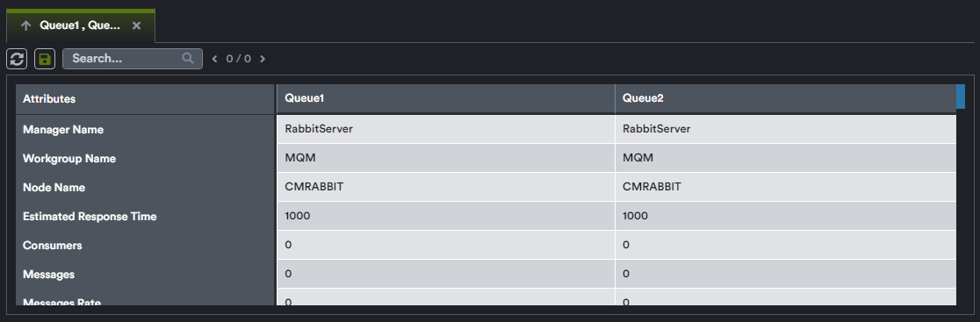Select the Manager Name row label

(x=63, y=130)
